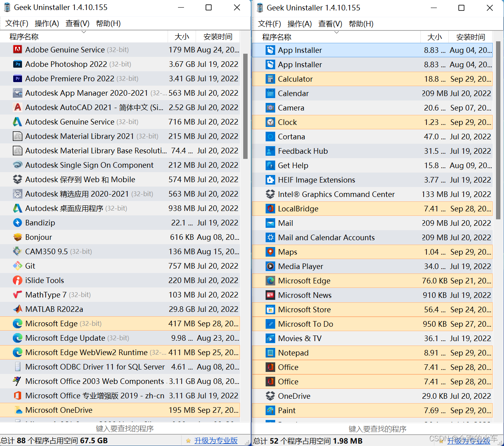Click the Camera app icon
This screenshot has width=504, height=446.
270,108
